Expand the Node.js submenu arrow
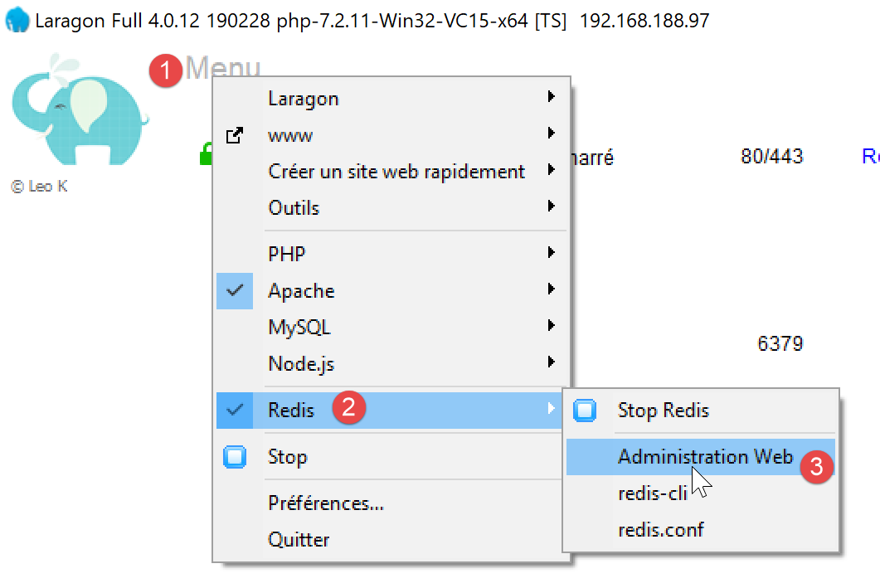The image size is (880, 588). (x=551, y=362)
